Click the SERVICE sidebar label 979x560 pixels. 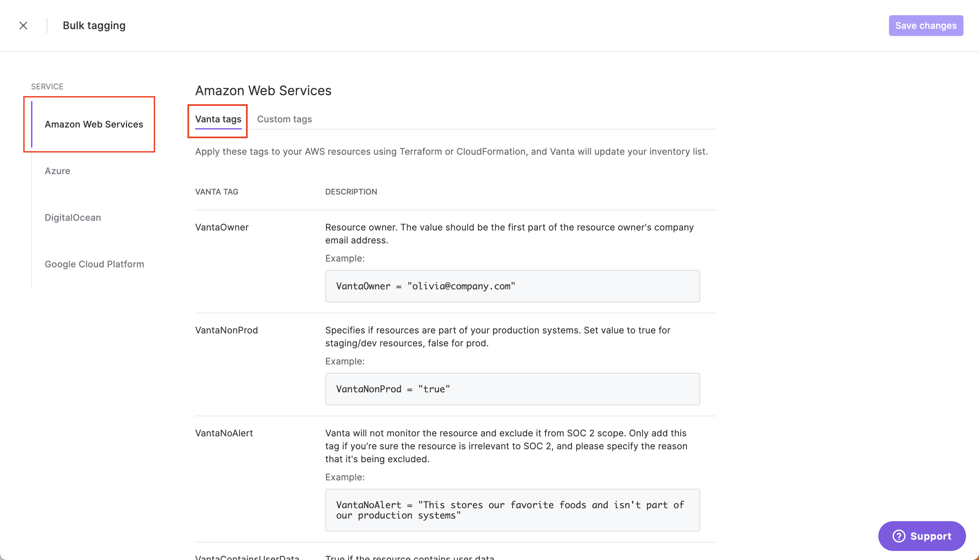47,86
